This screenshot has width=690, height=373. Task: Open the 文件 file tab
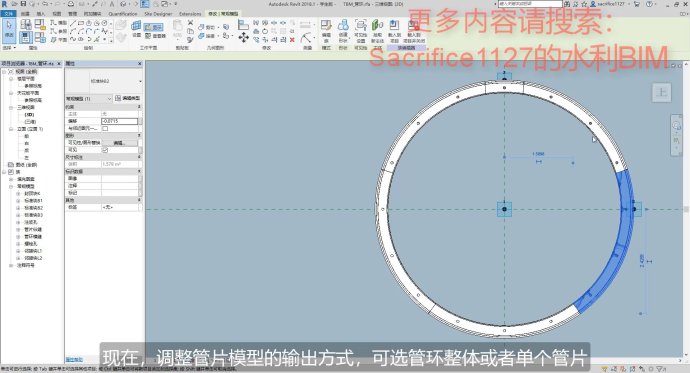pos(8,14)
